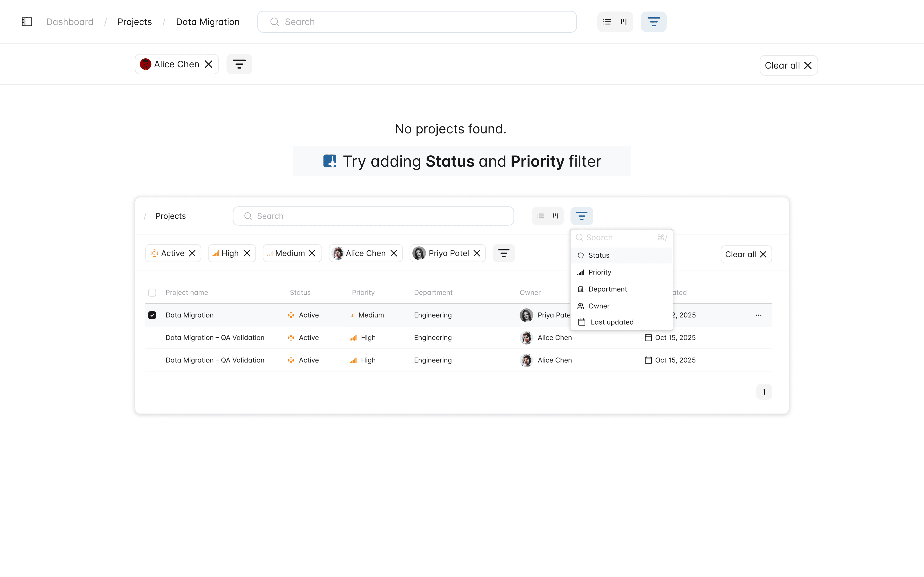Click top-right Clear all button
This screenshot has height=577, width=924.
(x=788, y=66)
